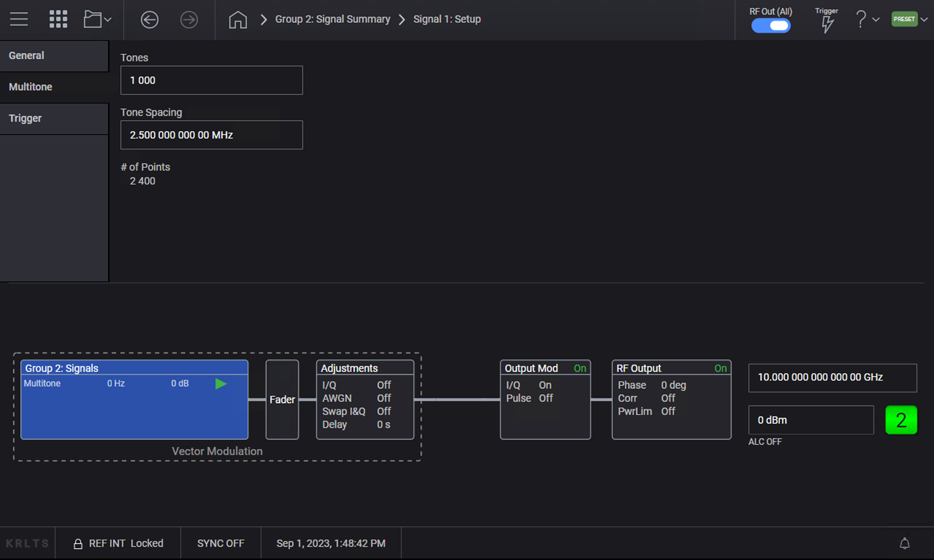The height and width of the screenshot is (560, 934).
Task: Switch to the General tab
Action: coord(54,56)
